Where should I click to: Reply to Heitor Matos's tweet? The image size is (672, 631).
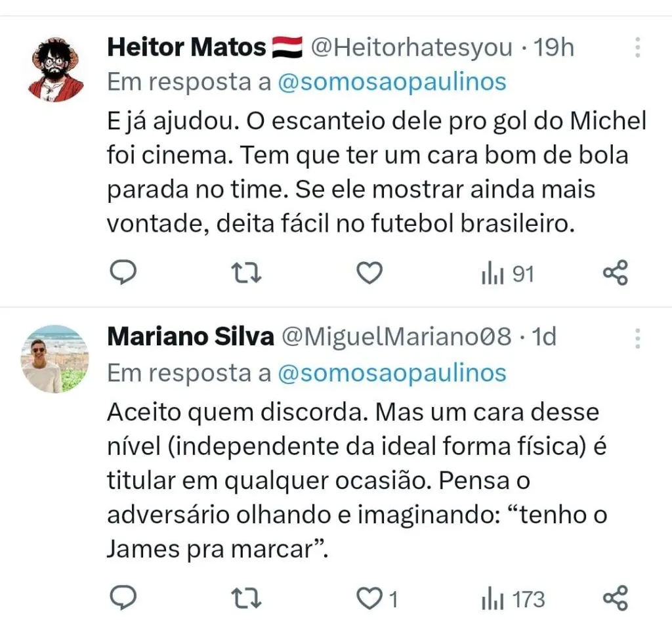point(122,272)
